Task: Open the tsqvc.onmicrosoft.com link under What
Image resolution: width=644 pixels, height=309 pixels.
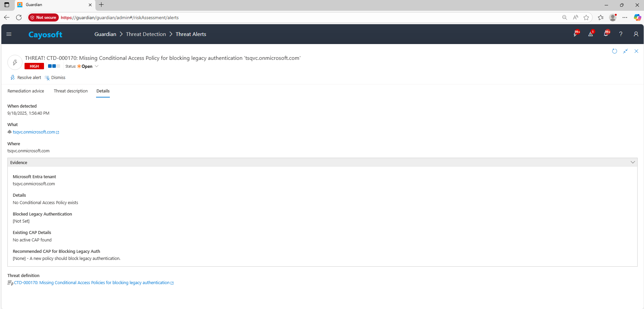Action: 34,132
